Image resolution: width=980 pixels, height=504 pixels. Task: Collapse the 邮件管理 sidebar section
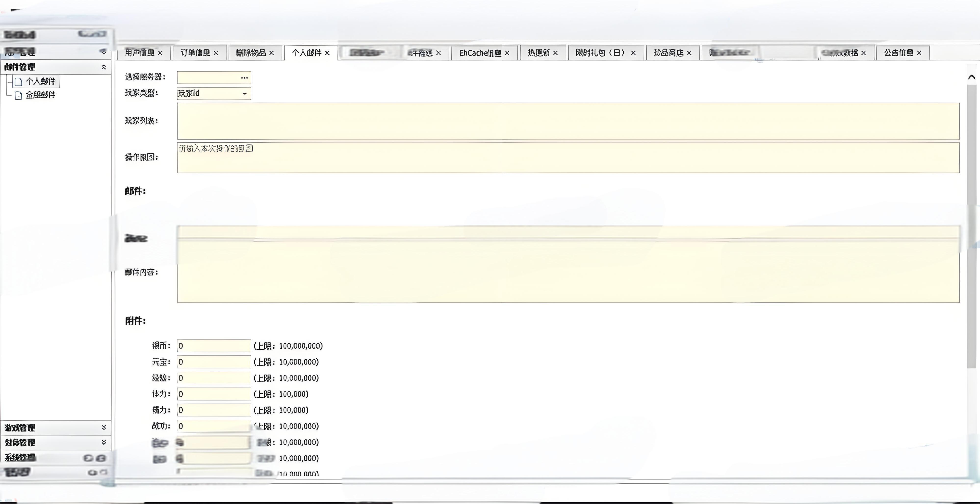tap(103, 67)
